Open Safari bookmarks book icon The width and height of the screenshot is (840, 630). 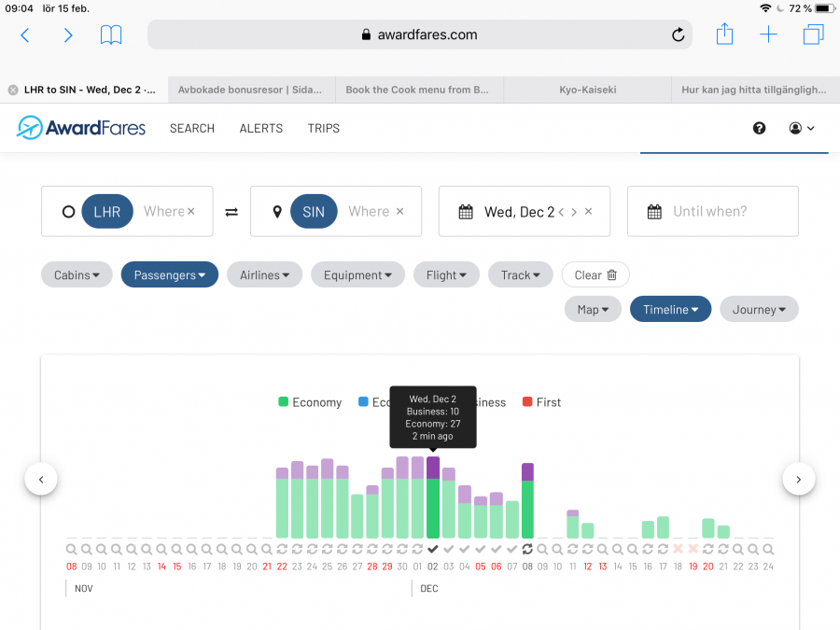[111, 35]
